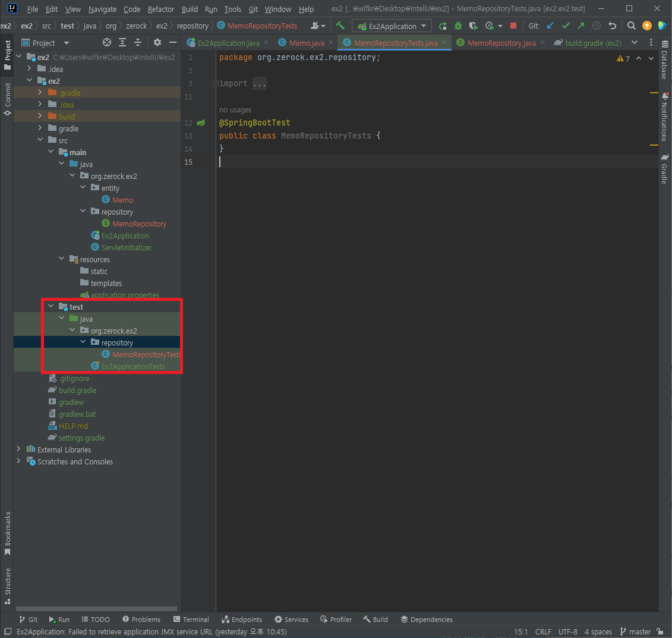
Task: Collapse the entity package node
Action: point(83,187)
